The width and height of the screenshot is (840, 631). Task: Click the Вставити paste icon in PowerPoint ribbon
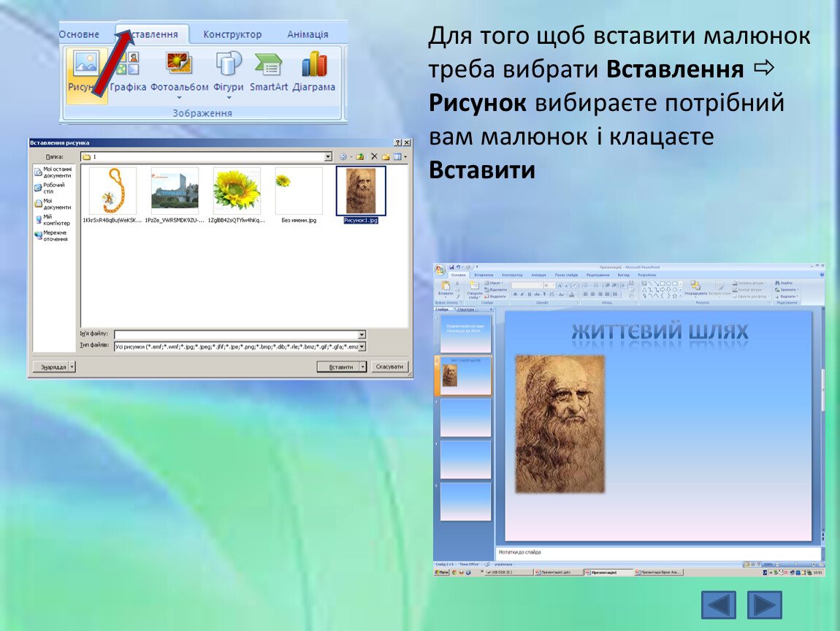(445, 288)
